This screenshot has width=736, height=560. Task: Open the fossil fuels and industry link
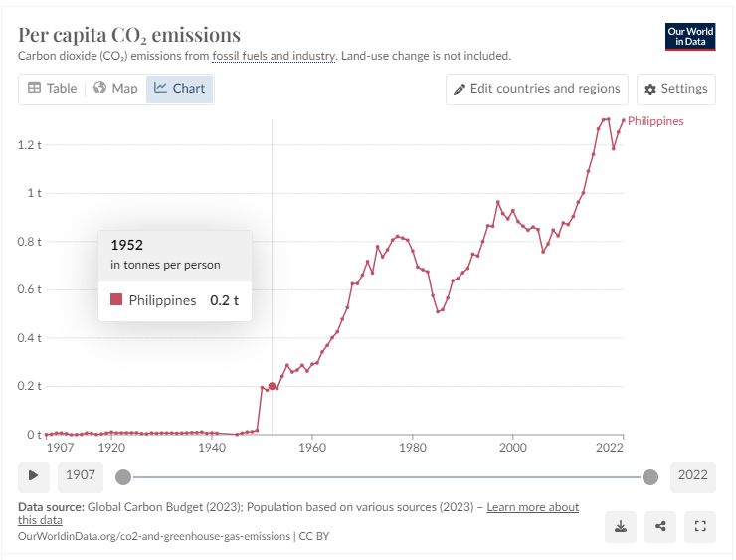(274, 56)
